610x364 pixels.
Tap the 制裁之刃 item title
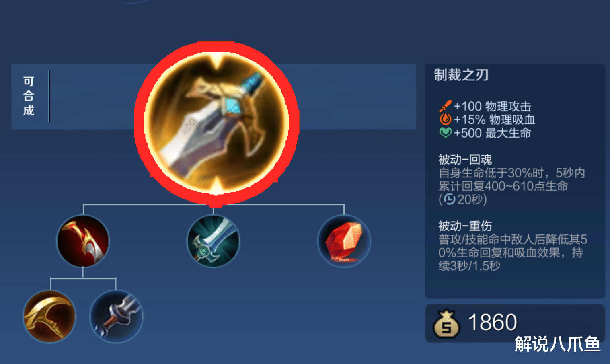(x=461, y=75)
